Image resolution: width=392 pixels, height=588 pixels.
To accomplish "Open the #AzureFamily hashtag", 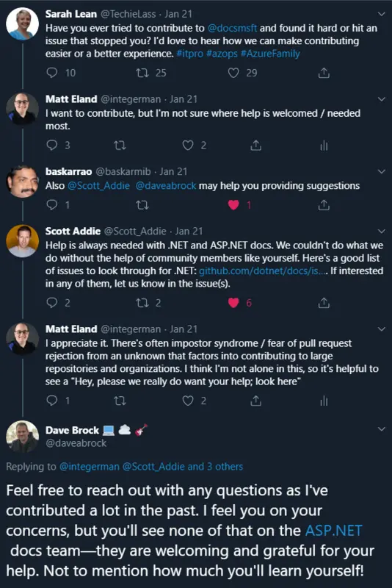I will coord(270,54).
